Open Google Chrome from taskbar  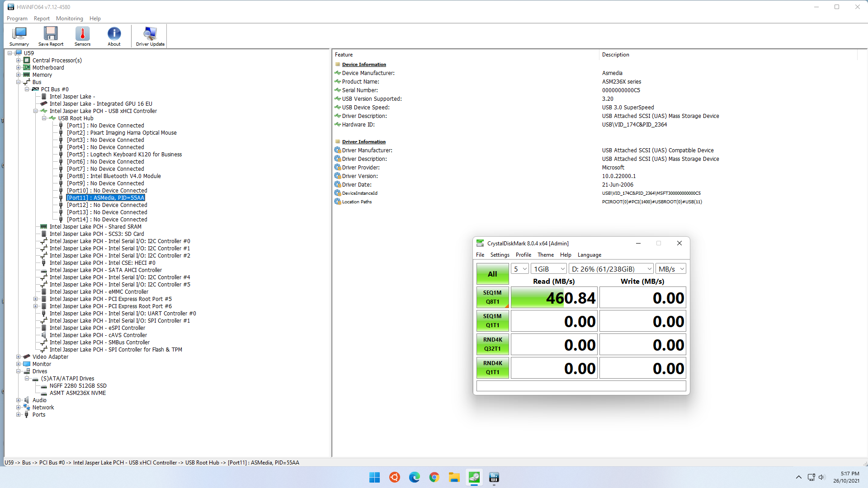[x=434, y=478]
